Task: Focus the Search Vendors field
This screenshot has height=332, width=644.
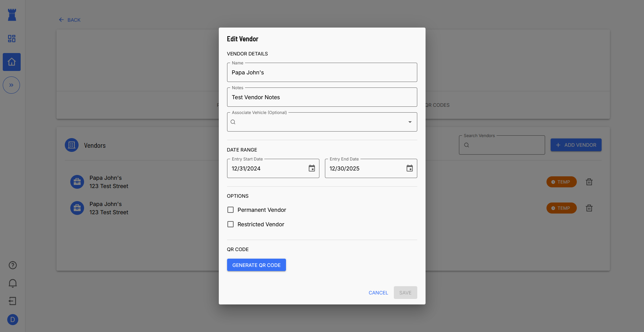Action: point(505,145)
